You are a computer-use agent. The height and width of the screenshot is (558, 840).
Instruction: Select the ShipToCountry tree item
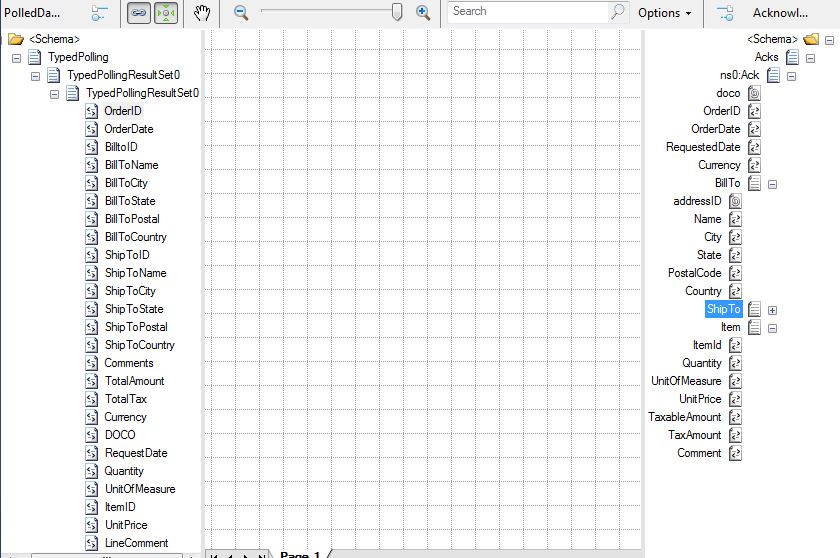[140, 345]
